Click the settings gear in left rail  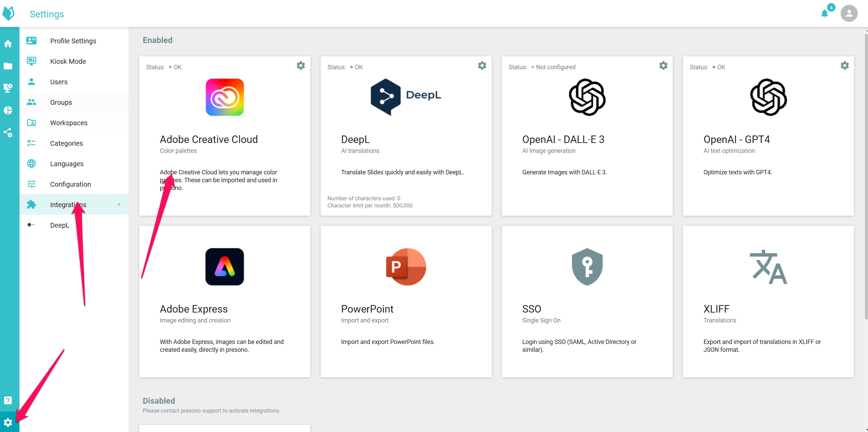8,422
